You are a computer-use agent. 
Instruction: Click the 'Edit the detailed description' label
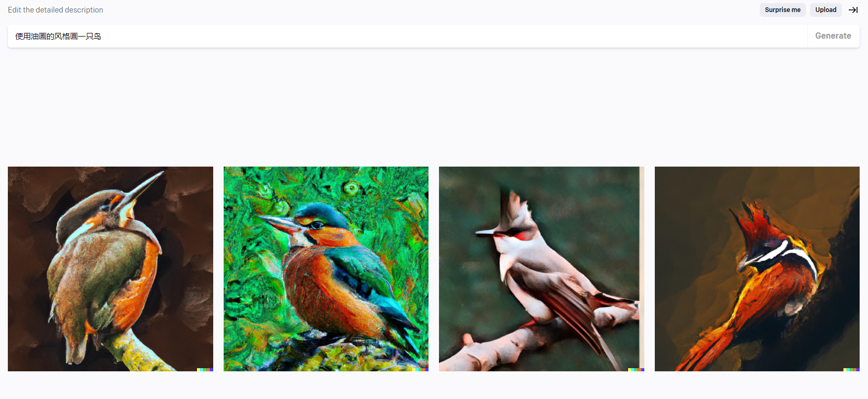[55, 10]
